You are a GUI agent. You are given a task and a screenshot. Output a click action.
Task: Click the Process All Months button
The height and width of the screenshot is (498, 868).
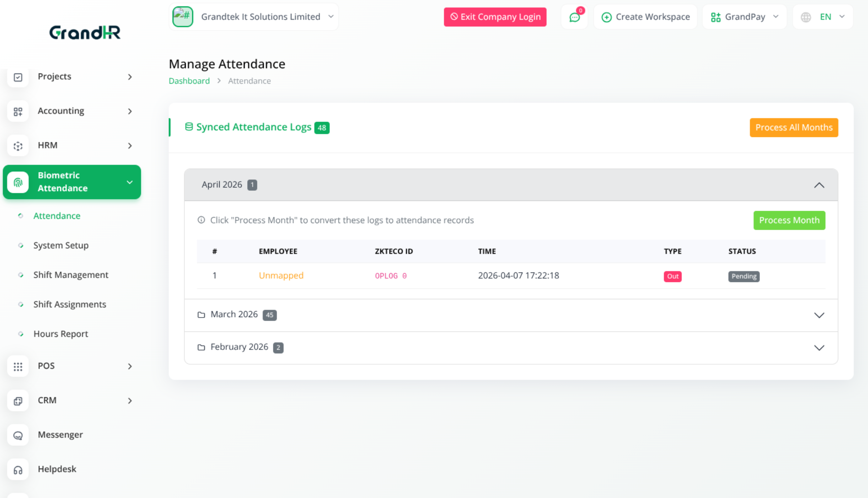click(793, 127)
